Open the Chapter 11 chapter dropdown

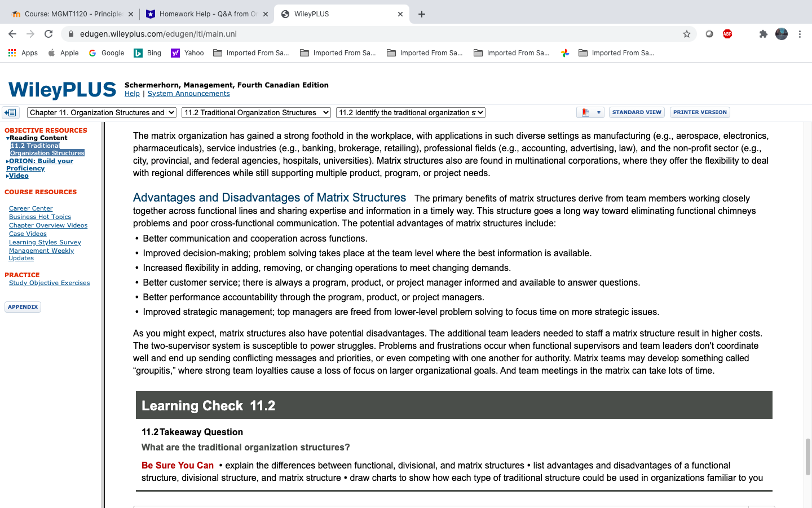tap(101, 113)
